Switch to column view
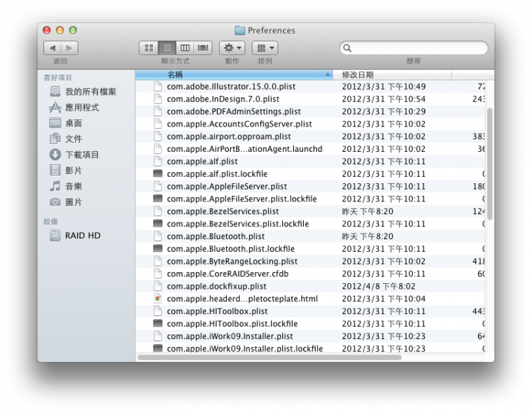 (x=185, y=48)
